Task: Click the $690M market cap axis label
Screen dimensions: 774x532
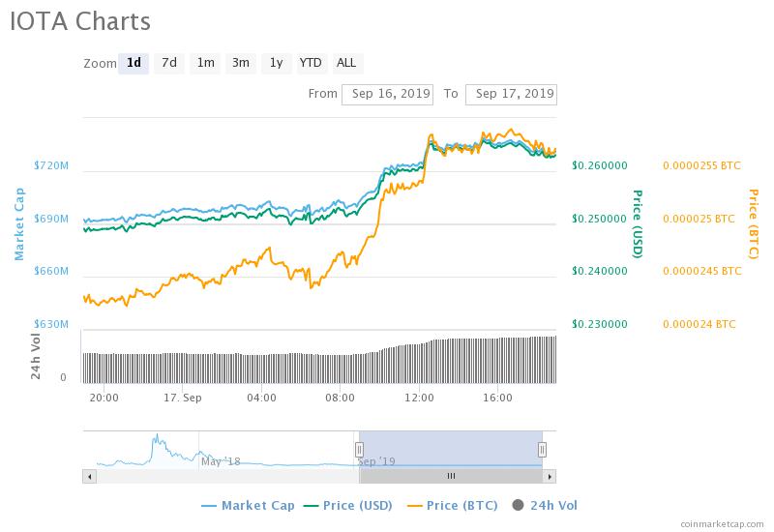Action: [x=51, y=219]
